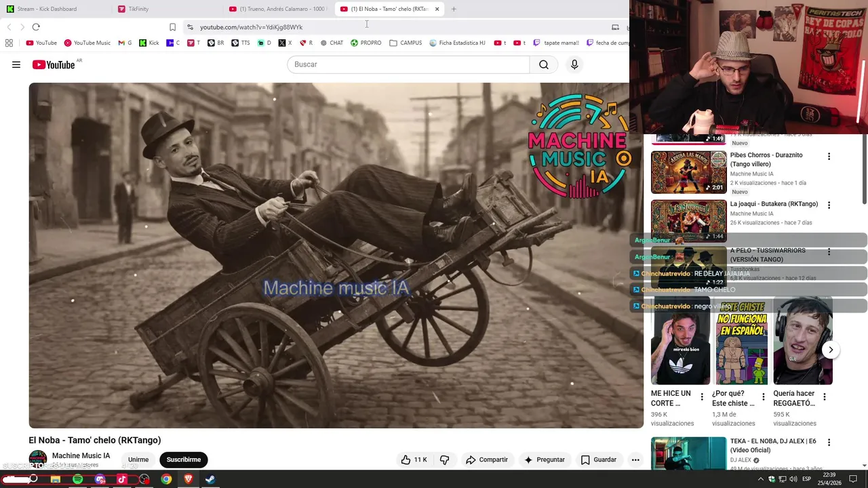
Task: Open the apps grid icon on bookmarks bar
Action: coord(9,43)
